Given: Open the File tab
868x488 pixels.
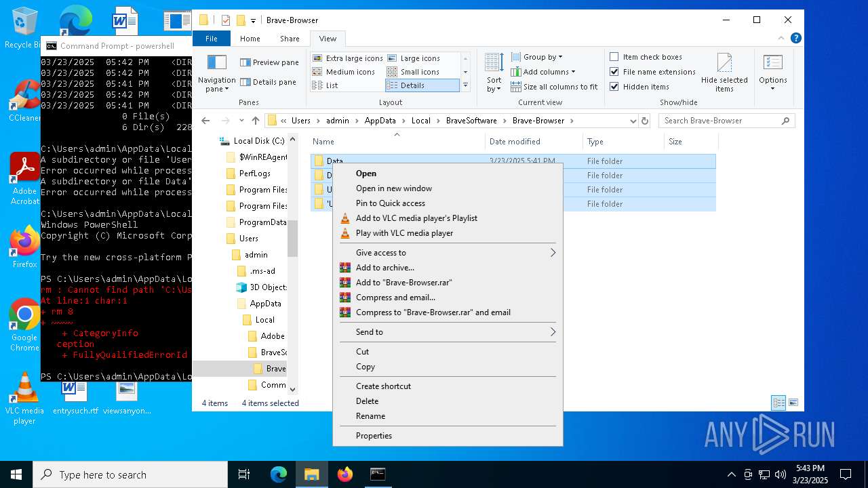Looking at the screenshot, I should point(212,39).
